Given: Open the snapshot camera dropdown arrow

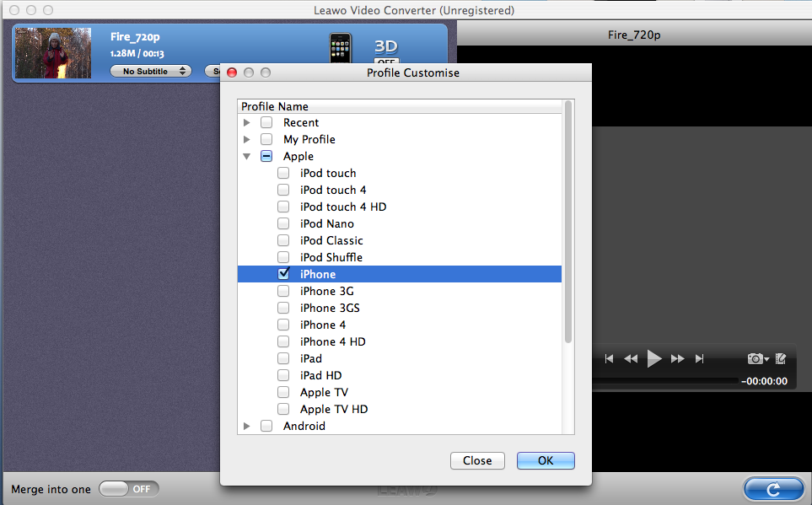Looking at the screenshot, I should 766,359.
